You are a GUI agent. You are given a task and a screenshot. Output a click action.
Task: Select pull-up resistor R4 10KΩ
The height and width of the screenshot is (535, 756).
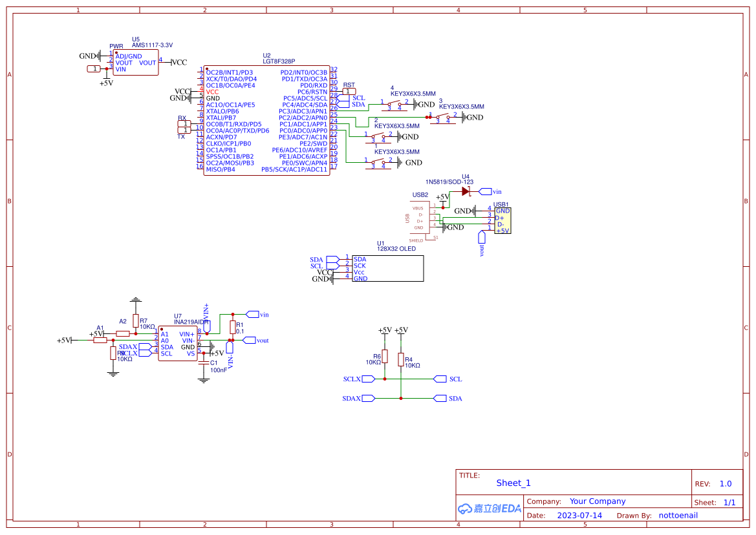402,359
